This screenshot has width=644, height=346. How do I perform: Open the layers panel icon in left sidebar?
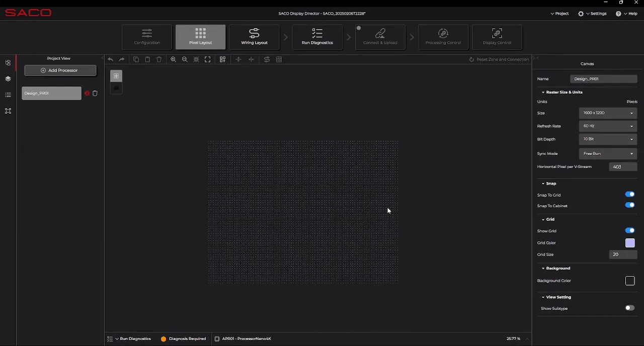8,79
